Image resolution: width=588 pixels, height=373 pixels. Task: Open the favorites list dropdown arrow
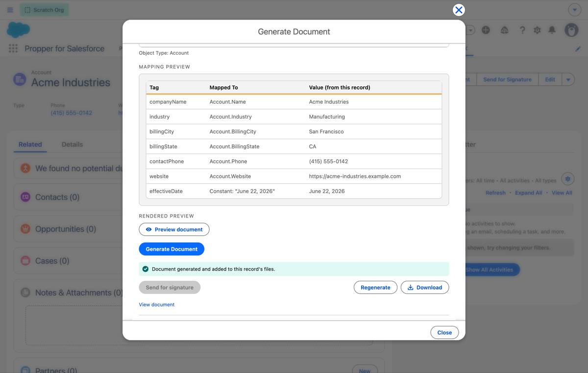tap(470, 30)
